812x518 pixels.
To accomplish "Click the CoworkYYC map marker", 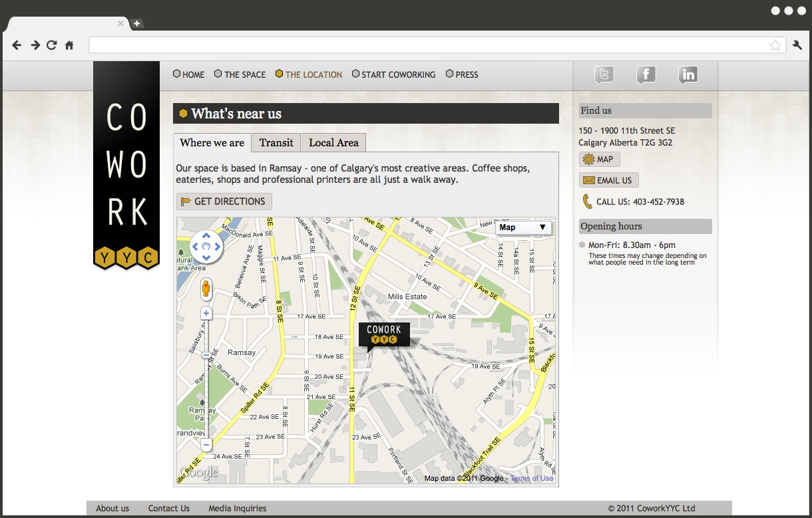I will tap(384, 334).
